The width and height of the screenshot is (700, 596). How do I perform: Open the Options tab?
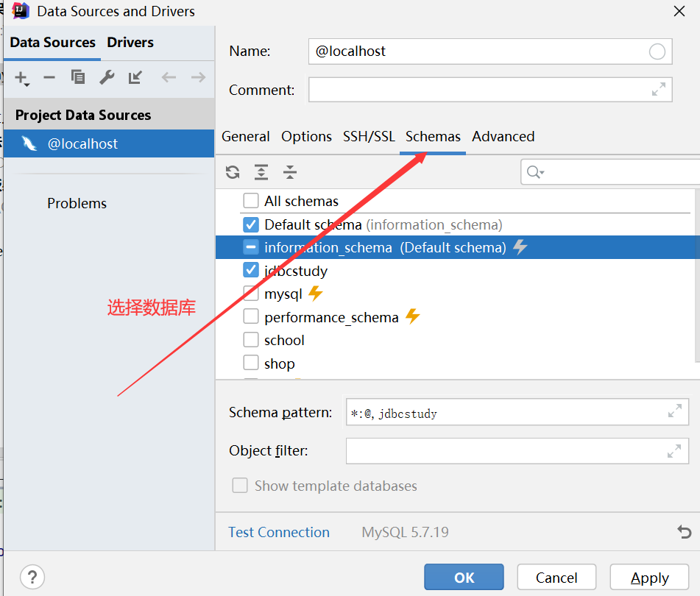pyautogui.click(x=306, y=137)
